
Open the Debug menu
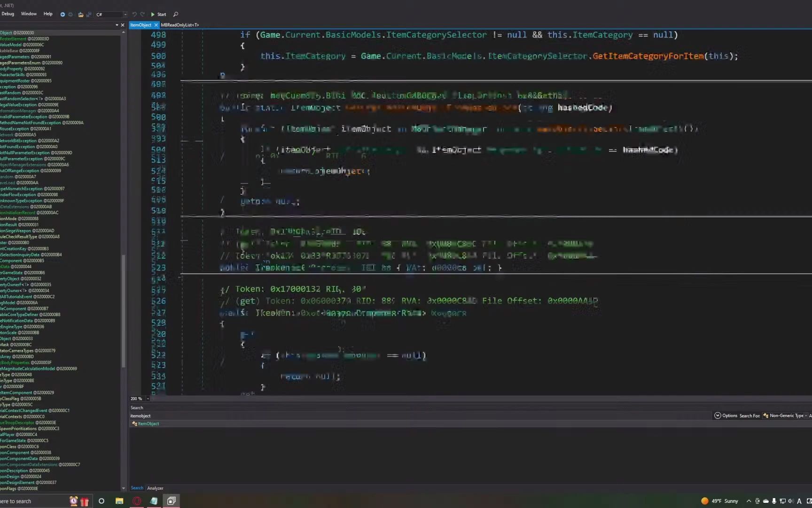[x=8, y=14]
